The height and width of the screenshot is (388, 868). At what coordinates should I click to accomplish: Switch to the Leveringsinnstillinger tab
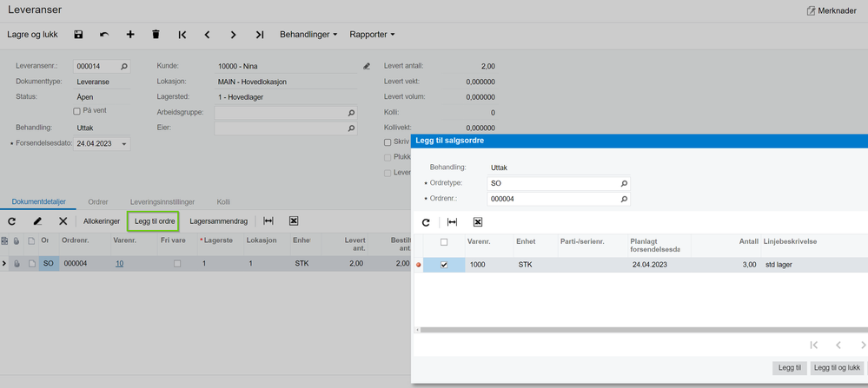pos(162,202)
